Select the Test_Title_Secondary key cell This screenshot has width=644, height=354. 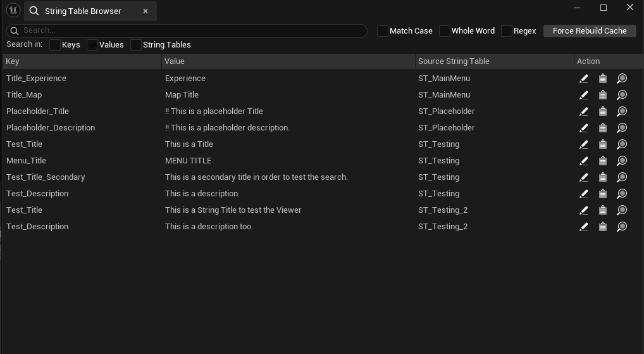click(x=46, y=177)
